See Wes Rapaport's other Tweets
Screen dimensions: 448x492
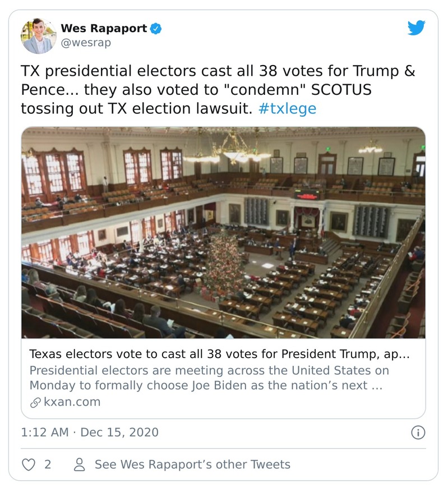(x=192, y=465)
